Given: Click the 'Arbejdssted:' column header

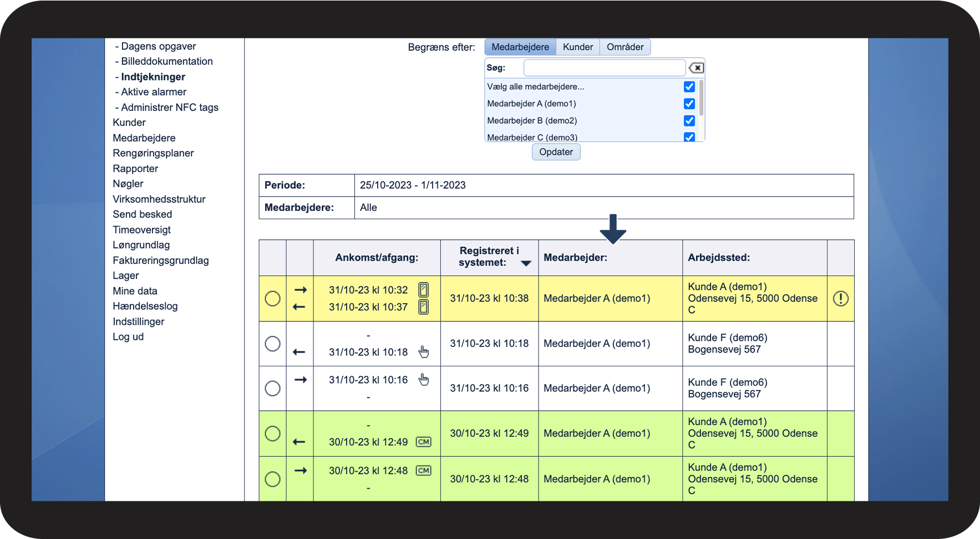Looking at the screenshot, I should point(754,258).
